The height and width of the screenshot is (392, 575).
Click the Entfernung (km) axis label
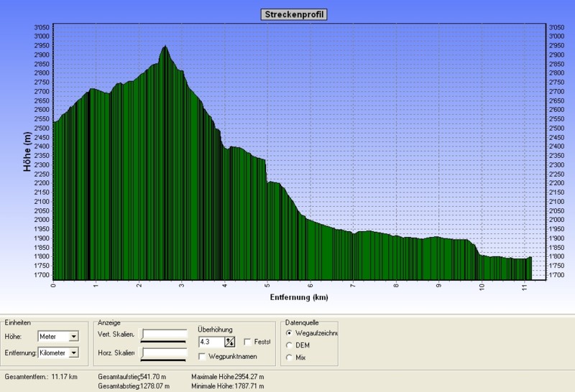point(299,297)
